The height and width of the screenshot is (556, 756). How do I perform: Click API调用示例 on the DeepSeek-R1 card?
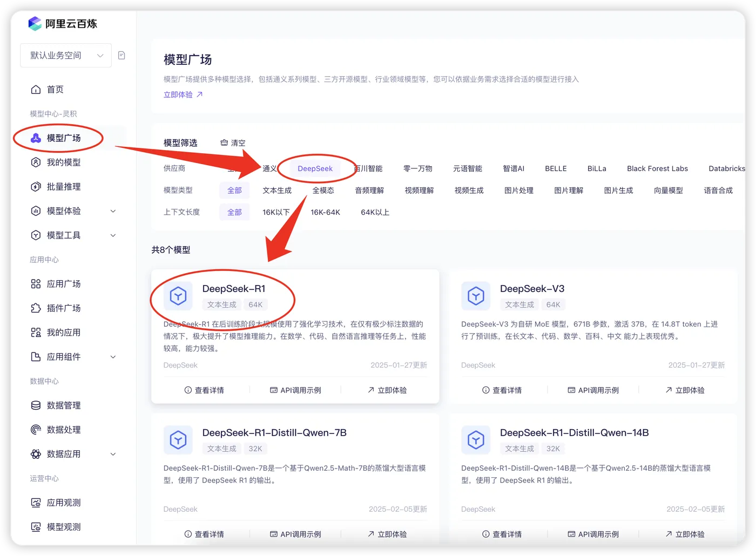295,390
